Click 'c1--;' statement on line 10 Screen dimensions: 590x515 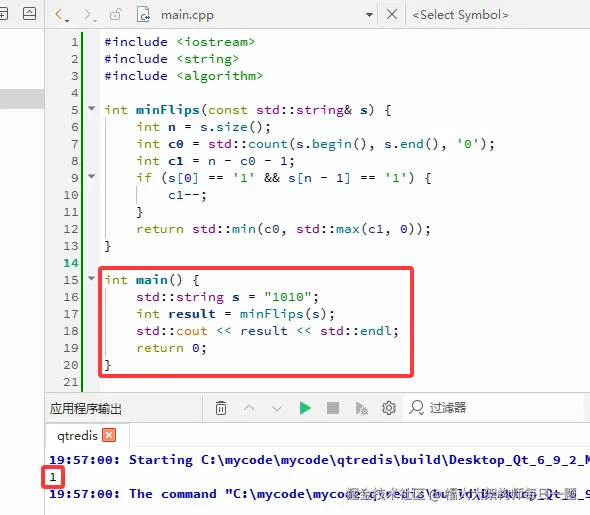click(187, 195)
